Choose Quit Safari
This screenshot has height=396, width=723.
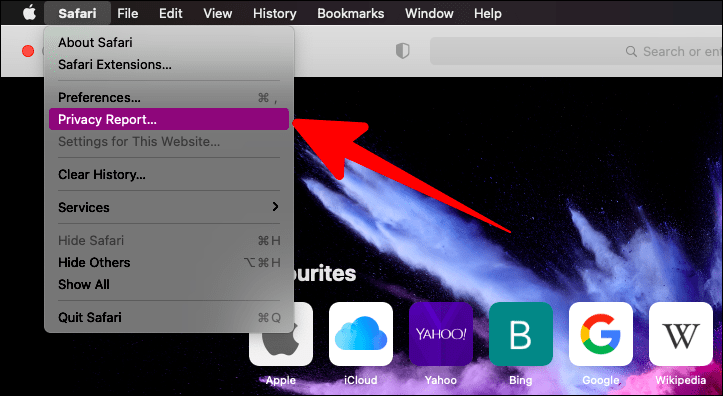[x=169, y=318]
